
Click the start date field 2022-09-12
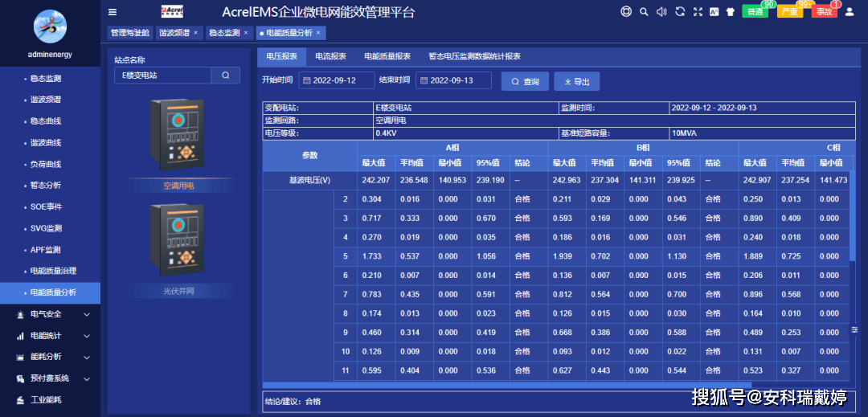[x=337, y=80]
